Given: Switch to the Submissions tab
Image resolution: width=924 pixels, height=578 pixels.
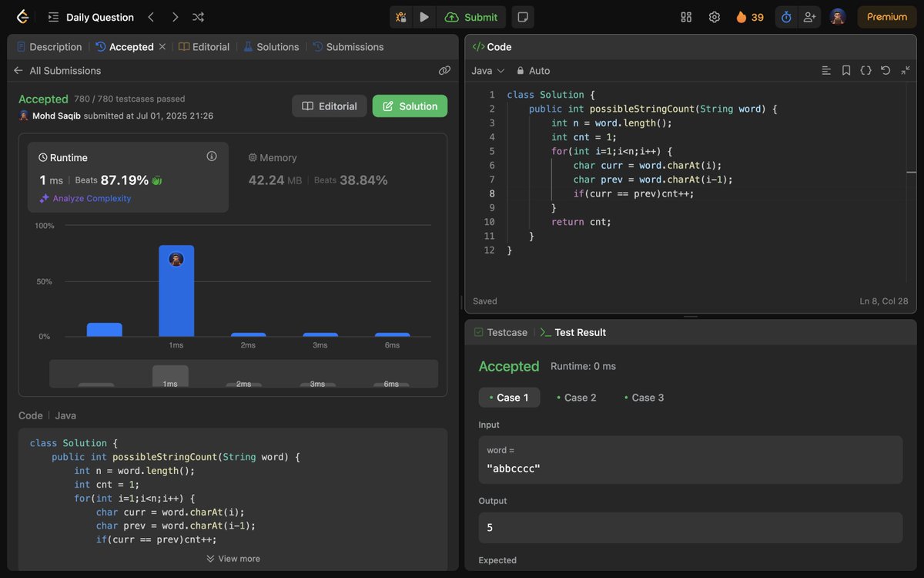Looking at the screenshot, I should (x=348, y=47).
